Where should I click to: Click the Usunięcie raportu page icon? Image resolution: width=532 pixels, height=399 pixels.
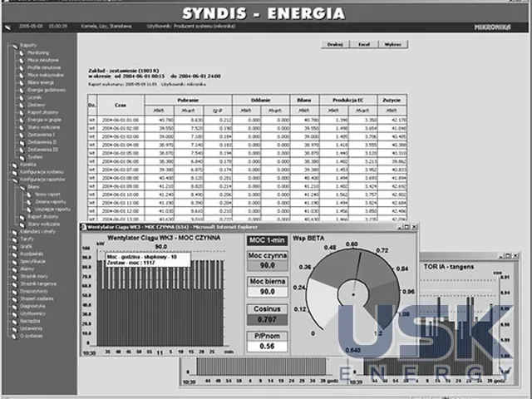point(29,209)
